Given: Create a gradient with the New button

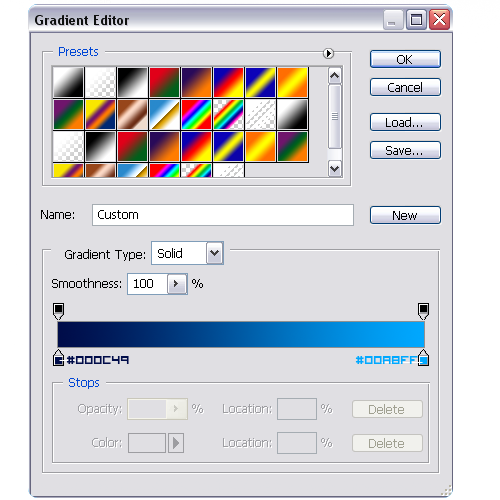Looking at the screenshot, I should pyautogui.click(x=405, y=215).
